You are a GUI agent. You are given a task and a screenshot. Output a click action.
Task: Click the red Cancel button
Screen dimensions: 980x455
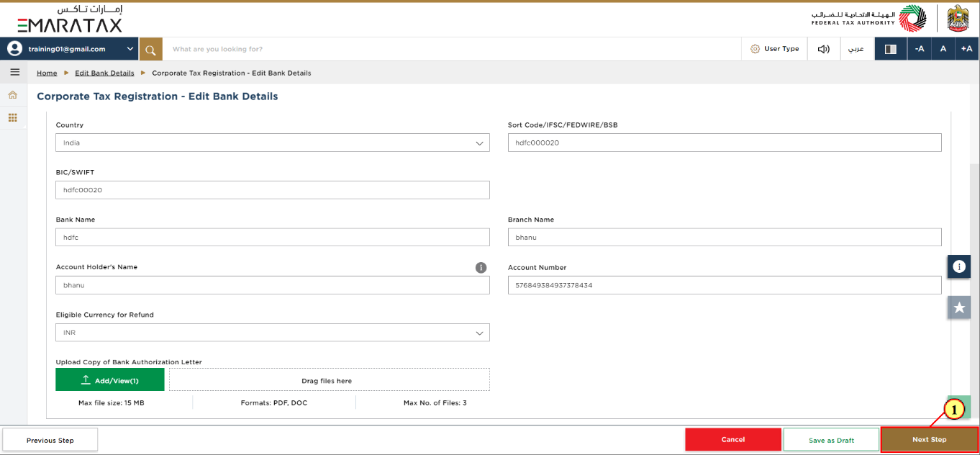733,439
